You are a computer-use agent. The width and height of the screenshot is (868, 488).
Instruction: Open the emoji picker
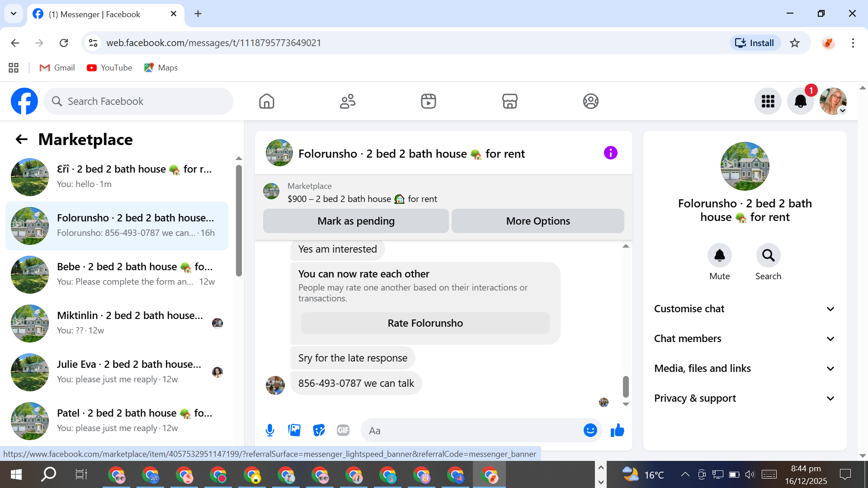[590, 431]
